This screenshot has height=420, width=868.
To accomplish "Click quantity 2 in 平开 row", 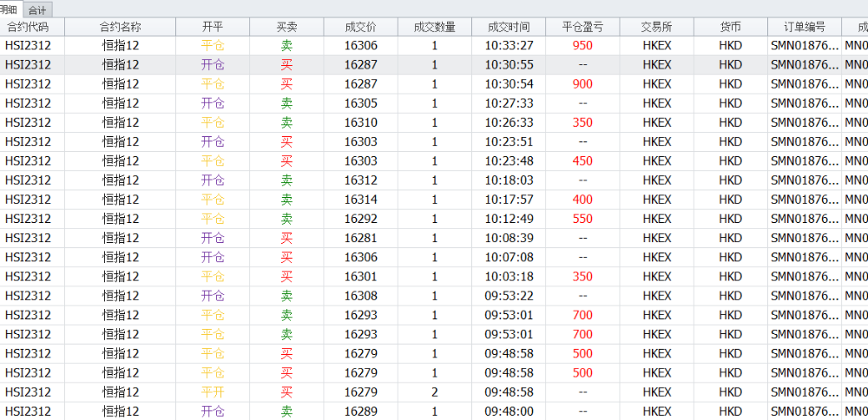I will (435, 392).
